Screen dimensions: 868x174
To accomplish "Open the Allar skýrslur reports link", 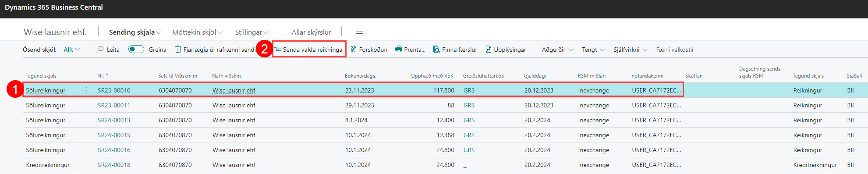I will pyautogui.click(x=312, y=32).
